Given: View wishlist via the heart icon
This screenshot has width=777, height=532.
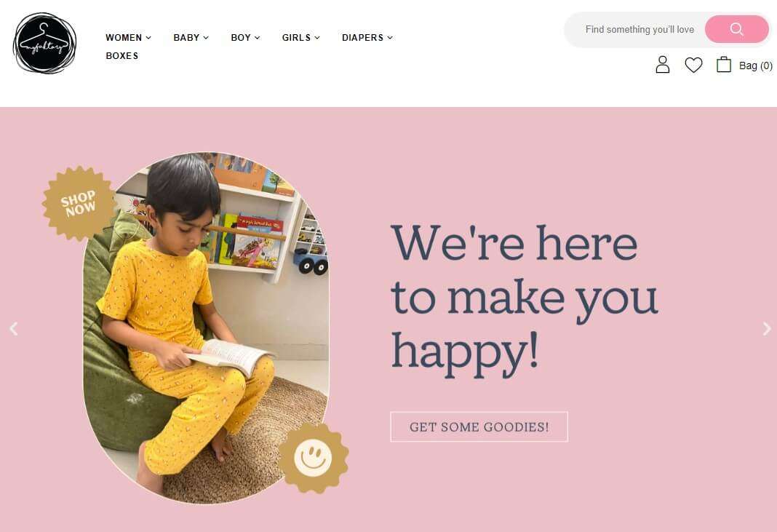Looking at the screenshot, I should (693, 65).
